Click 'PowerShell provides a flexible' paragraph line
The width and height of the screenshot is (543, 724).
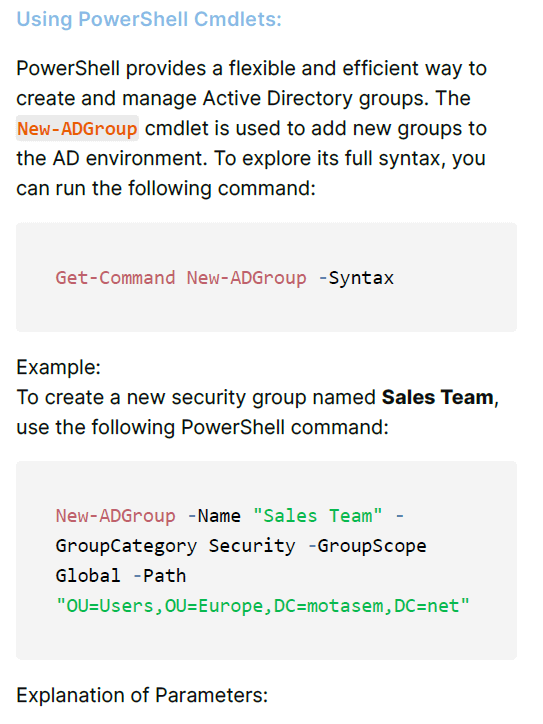click(x=252, y=69)
